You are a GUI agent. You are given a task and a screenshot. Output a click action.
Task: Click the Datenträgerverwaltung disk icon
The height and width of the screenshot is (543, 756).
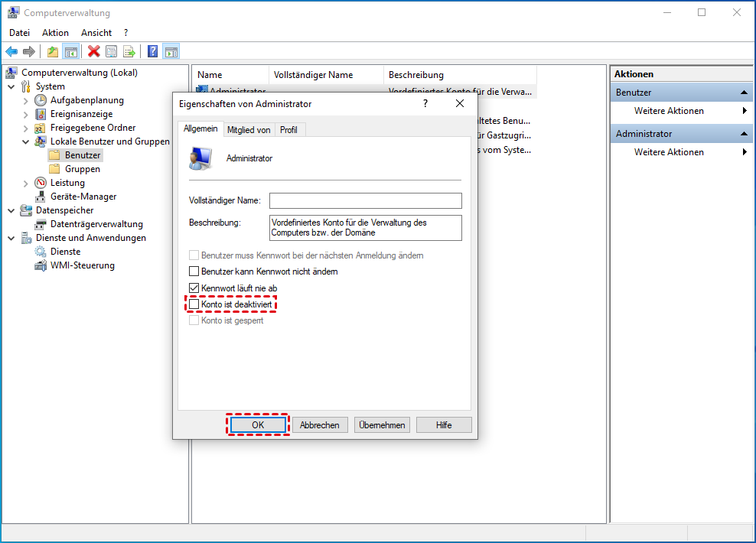tap(41, 225)
